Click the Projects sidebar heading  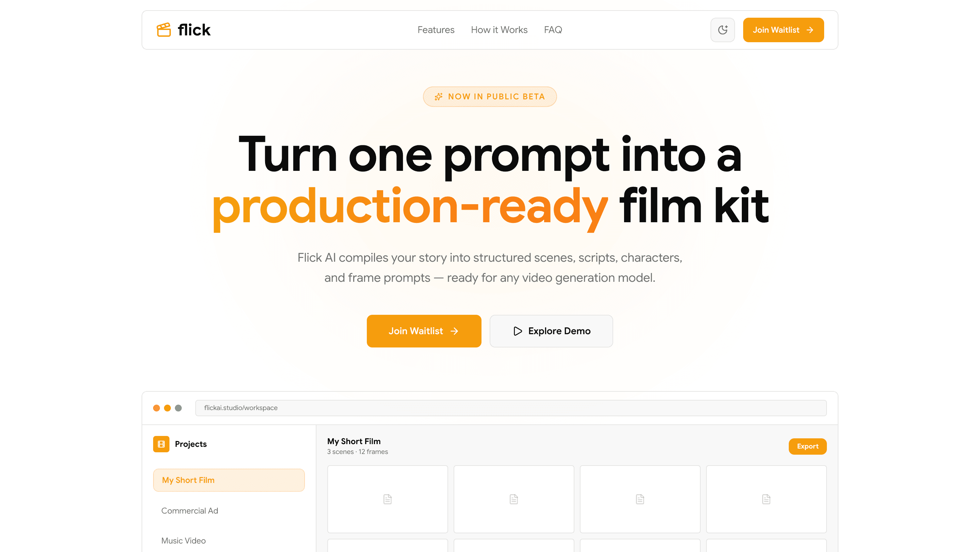191,444
